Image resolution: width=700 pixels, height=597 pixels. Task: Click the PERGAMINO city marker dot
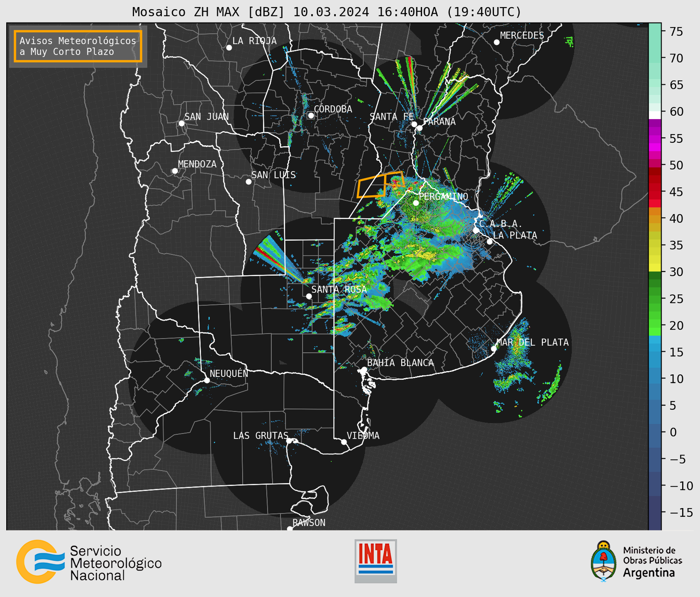click(x=416, y=203)
